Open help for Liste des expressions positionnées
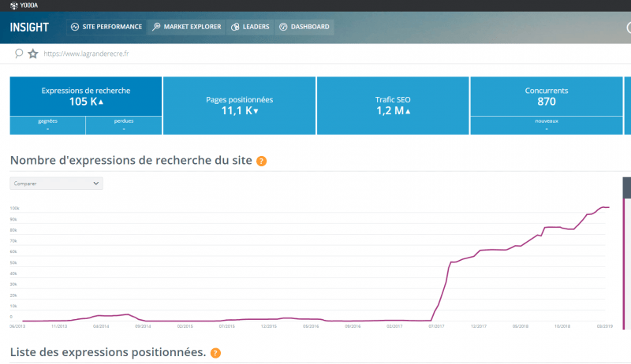The width and height of the screenshot is (631, 364). (215, 353)
